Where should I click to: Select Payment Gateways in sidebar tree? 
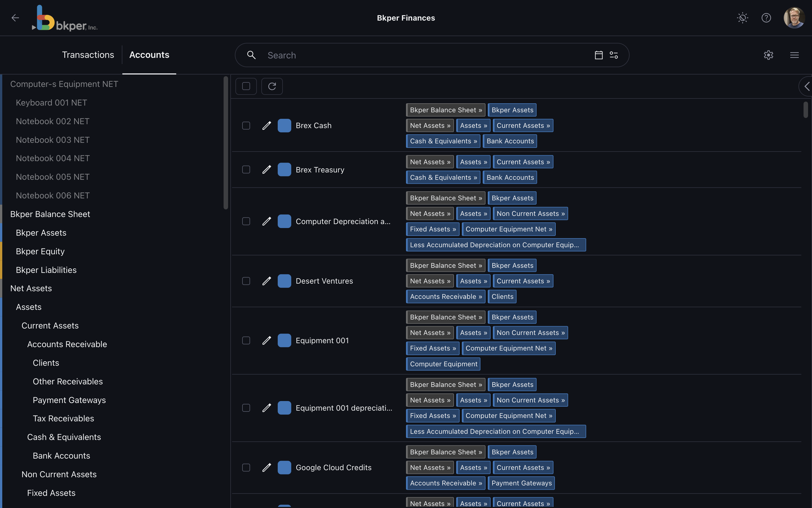(x=69, y=400)
